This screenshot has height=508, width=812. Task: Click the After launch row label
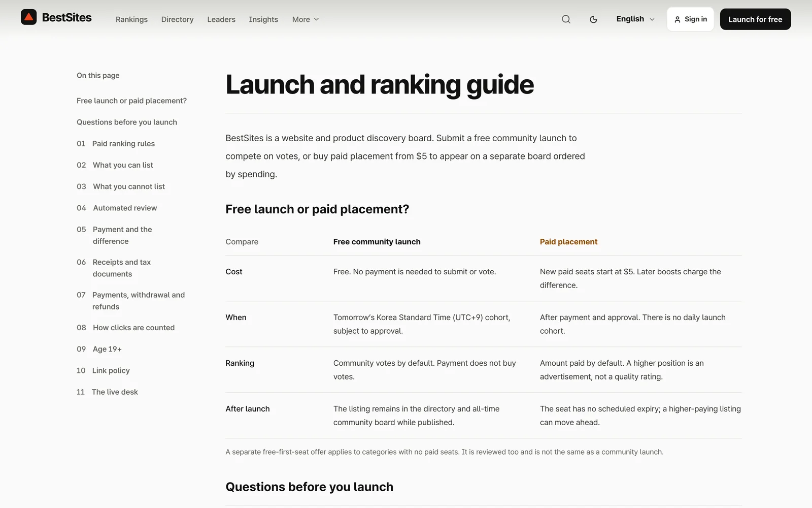pyautogui.click(x=248, y=409)
